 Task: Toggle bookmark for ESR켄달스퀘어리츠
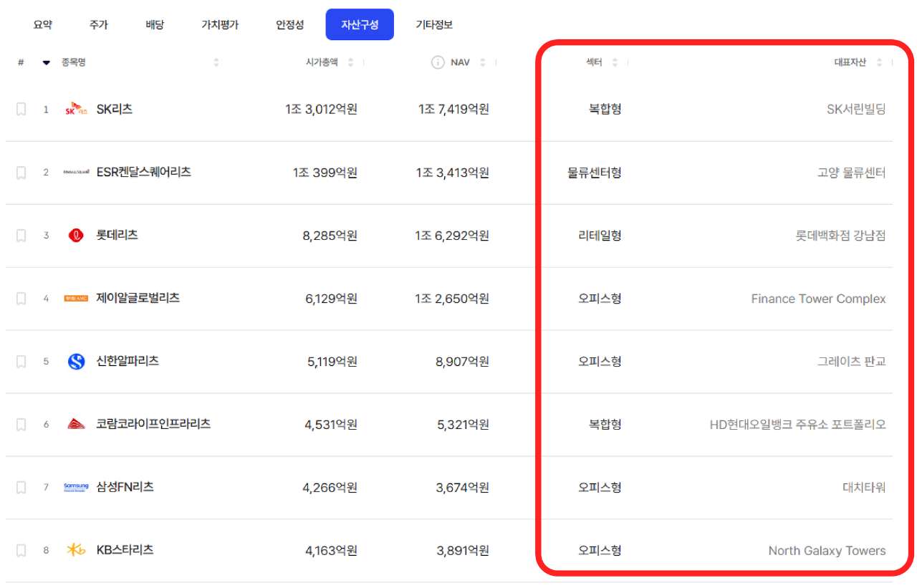tap(21, 173)
